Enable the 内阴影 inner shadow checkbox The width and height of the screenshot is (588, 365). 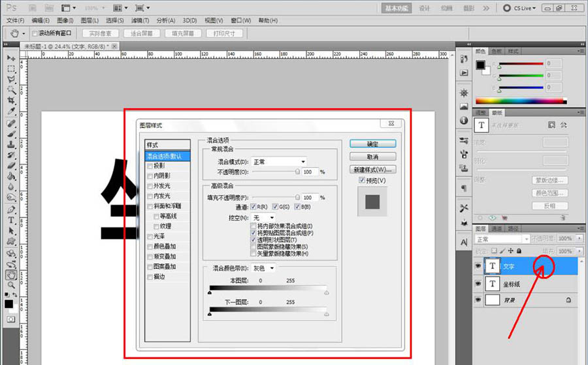pos(150,176)
